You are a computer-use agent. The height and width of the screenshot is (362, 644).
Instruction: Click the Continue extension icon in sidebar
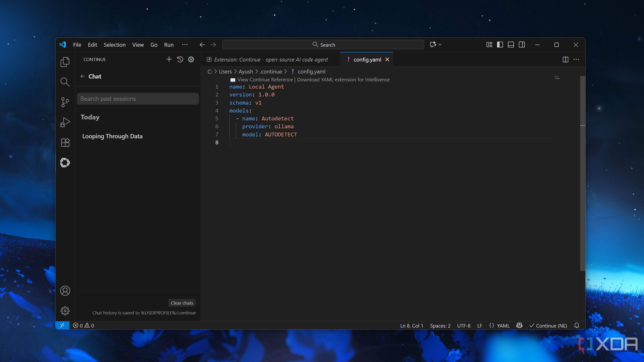[x=65, y=163]
